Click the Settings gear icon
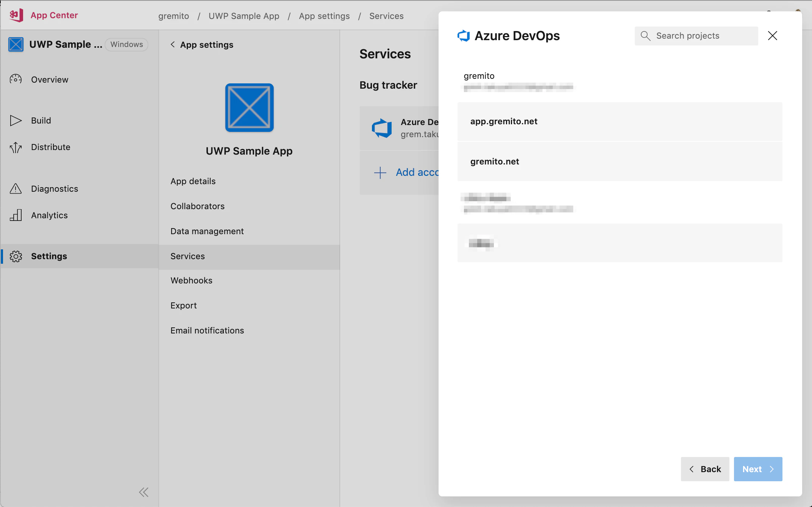This screenshot has height=507, width=812. click(16, 256)
